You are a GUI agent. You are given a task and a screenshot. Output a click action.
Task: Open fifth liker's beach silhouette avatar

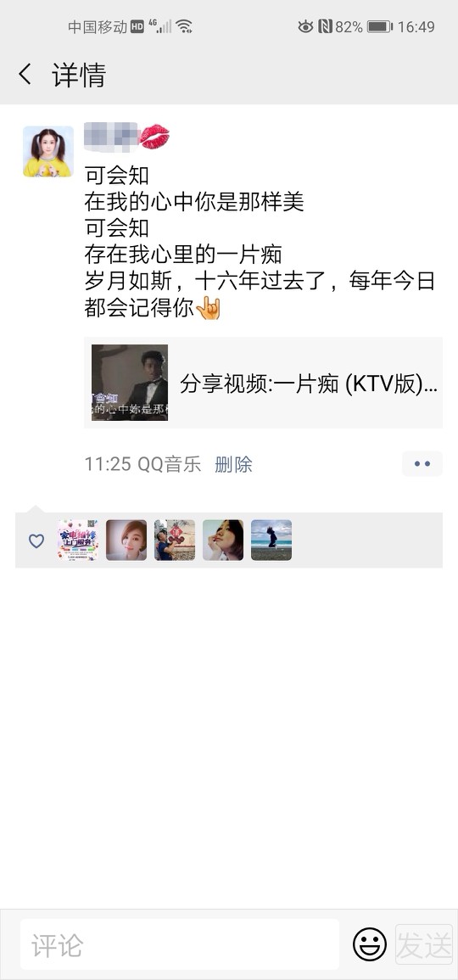pyautogui.click(x=271, y=540)
